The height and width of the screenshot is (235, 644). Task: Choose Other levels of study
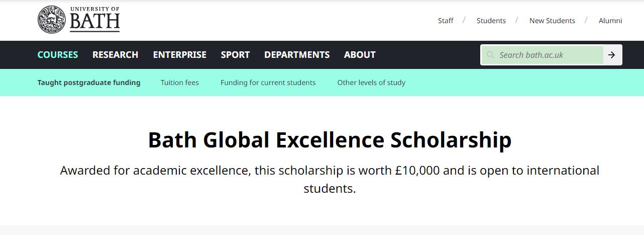tap(371, 83)
